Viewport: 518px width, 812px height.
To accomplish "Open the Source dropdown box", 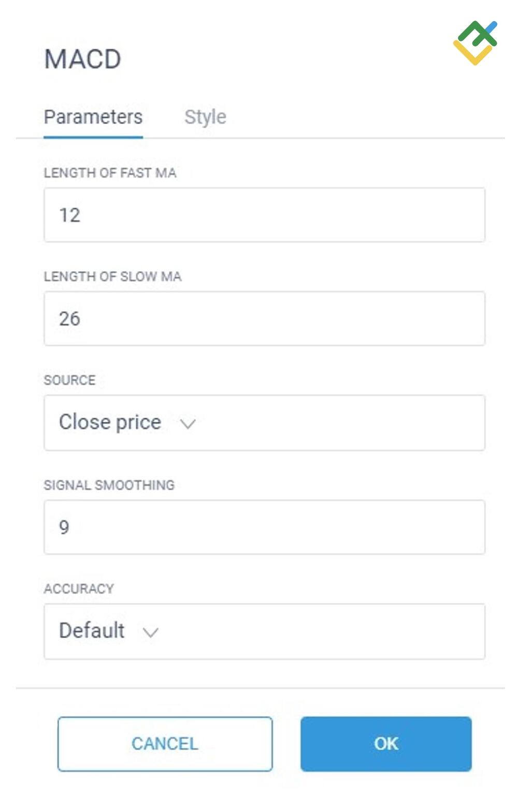I will point(264,422).
